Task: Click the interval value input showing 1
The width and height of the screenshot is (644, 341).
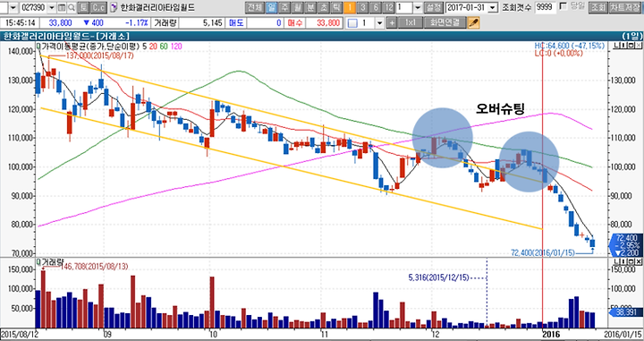Action: 404,8
